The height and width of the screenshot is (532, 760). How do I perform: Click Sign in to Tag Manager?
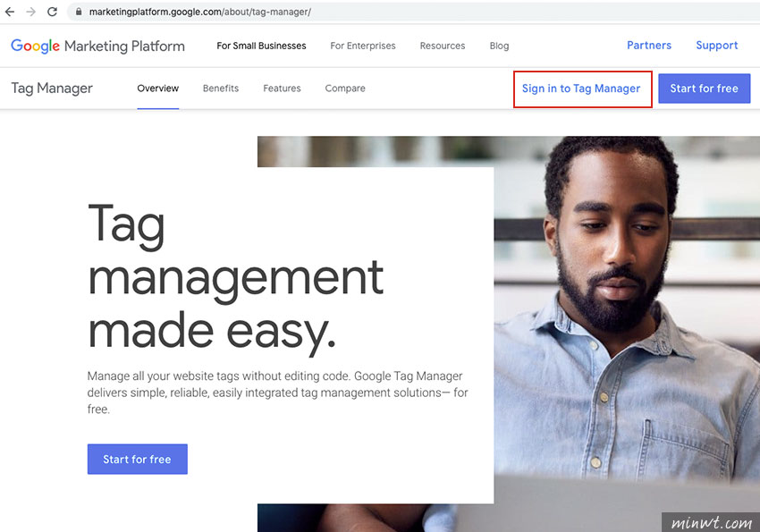coord(581,89)
